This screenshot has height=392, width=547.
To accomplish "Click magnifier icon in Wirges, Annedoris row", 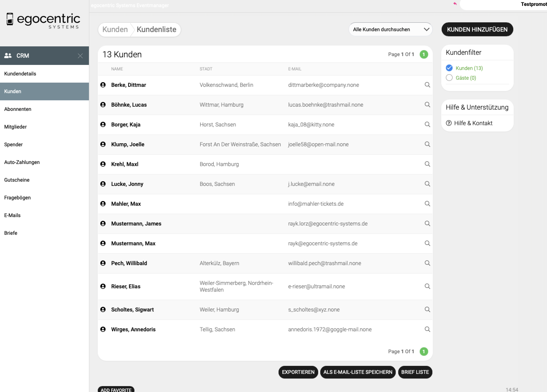I will pyautogui.click(x=427, y=329).
